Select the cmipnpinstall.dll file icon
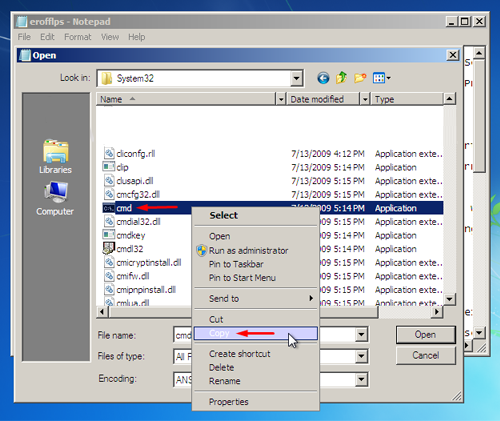Viewport: 500px width, 421px height. pos(109,289)
